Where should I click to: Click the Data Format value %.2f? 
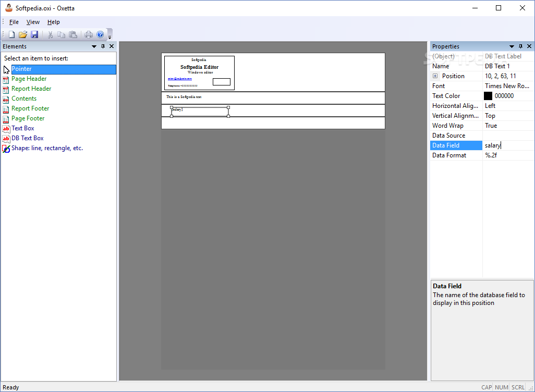coord(508,155)
